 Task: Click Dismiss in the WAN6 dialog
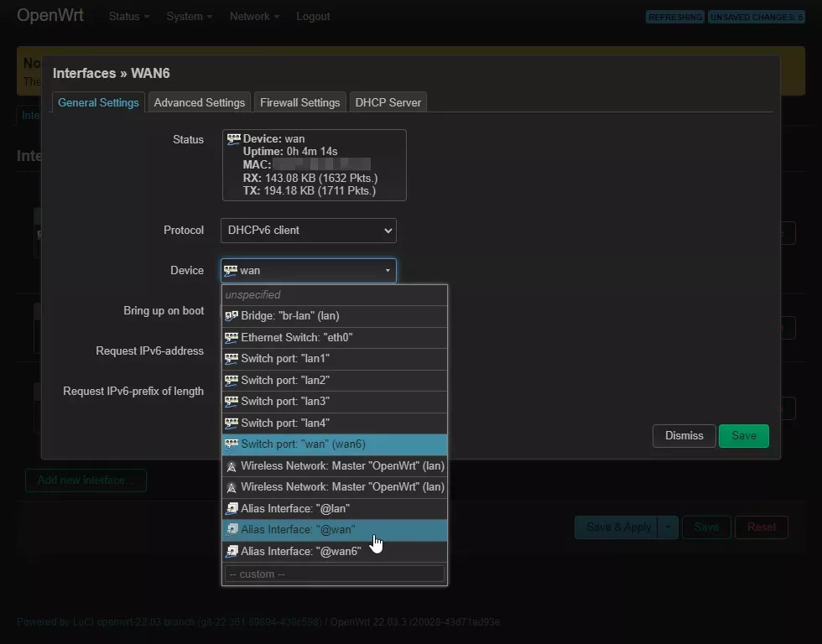pos(684,436)
